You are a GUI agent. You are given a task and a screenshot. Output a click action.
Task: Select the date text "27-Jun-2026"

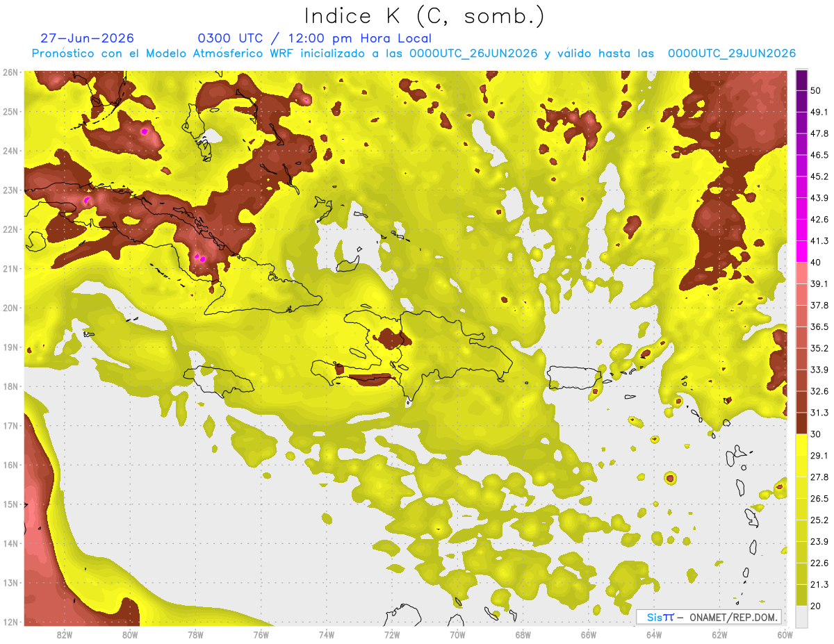(x=88, y=38)
